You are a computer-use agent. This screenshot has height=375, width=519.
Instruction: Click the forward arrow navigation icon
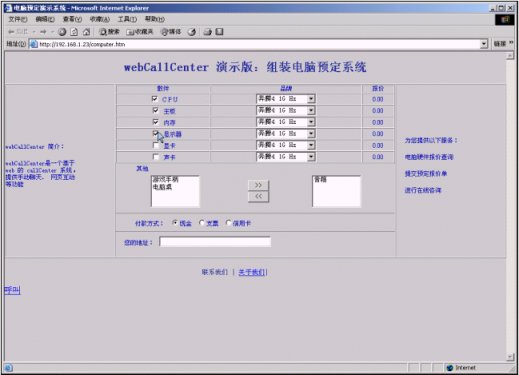(x=43, y=32)
